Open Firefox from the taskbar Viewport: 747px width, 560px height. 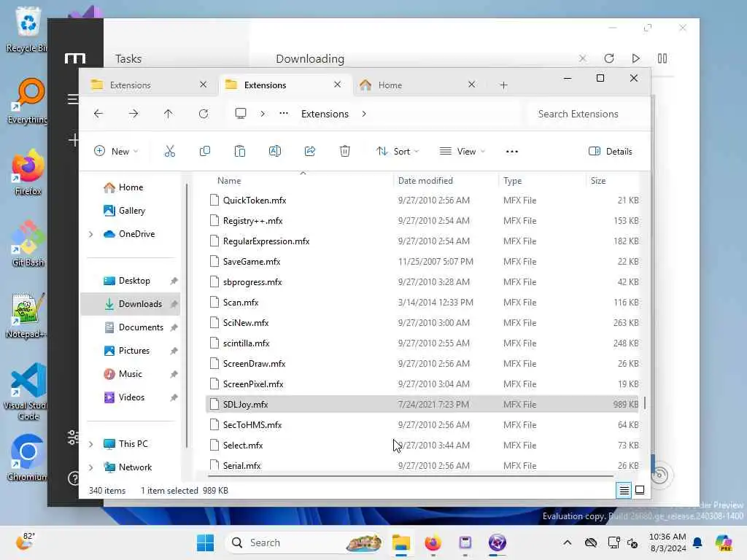click(x=433, y=542)
